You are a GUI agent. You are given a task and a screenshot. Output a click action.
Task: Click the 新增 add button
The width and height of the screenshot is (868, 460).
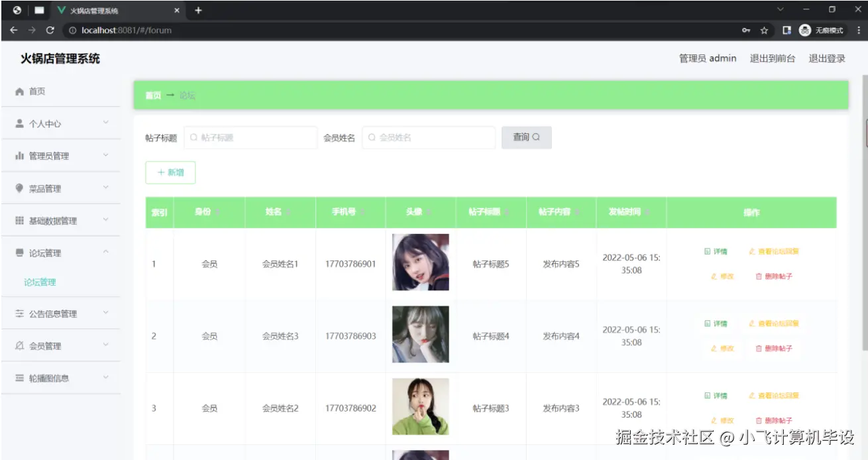pyautogui.click(x=170, y=172)
